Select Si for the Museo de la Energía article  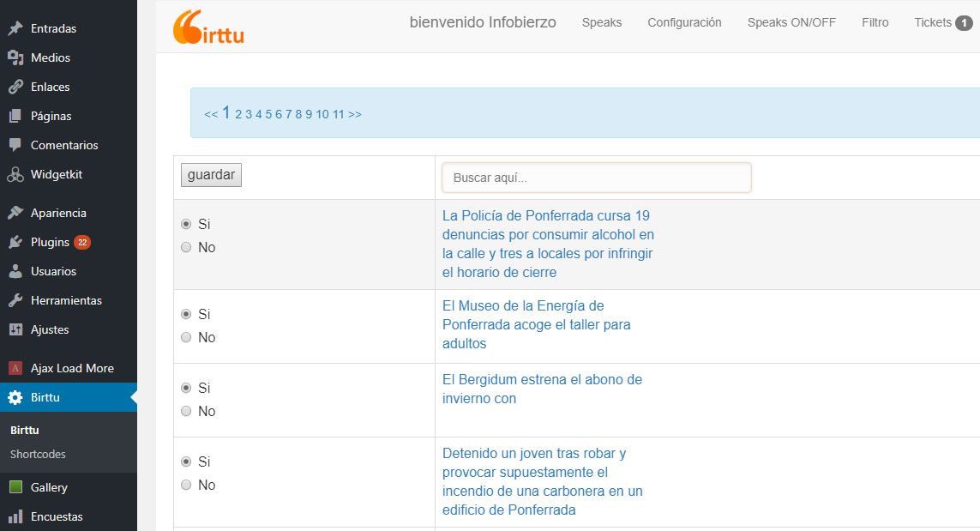186,314
